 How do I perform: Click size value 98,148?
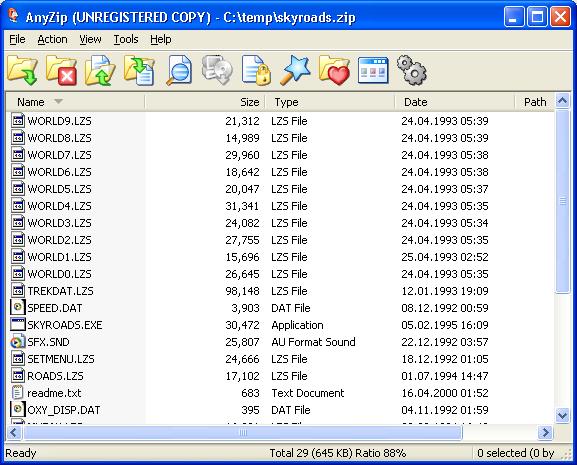[x=242, y=291]
